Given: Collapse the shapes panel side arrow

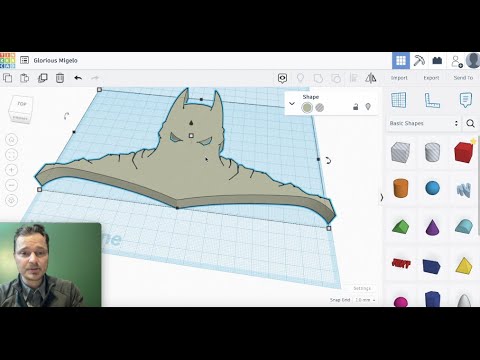Looking at the screenshot, I should point(382,197).
